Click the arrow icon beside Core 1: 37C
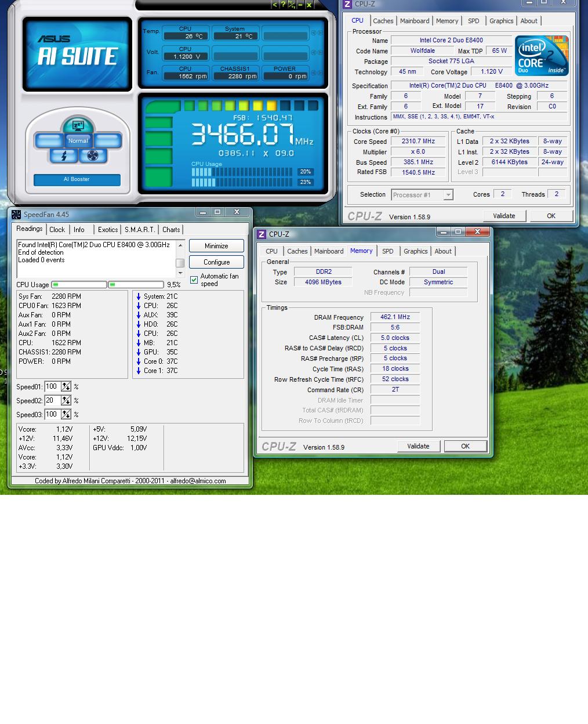Screen dimensions: 588x724 (139, 371)
